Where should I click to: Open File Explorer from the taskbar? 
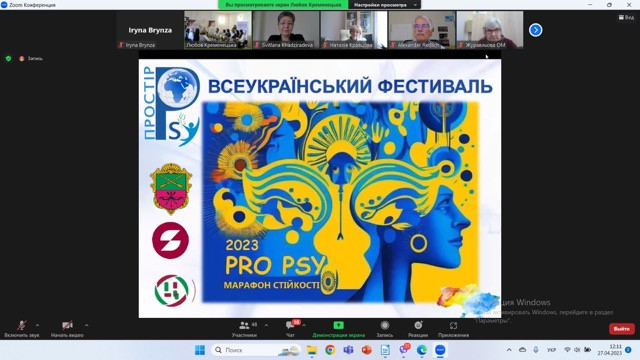pos(312,350)
